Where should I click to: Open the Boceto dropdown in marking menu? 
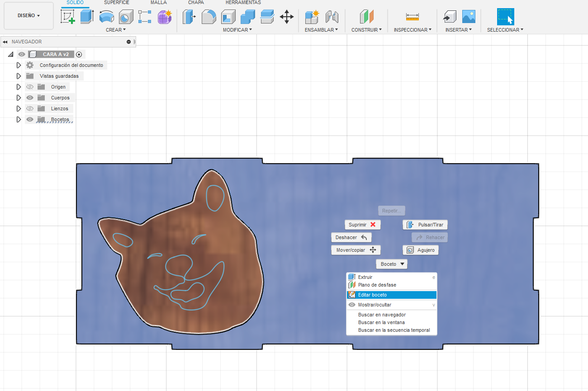pyautogui.click(x=392, y=264)
